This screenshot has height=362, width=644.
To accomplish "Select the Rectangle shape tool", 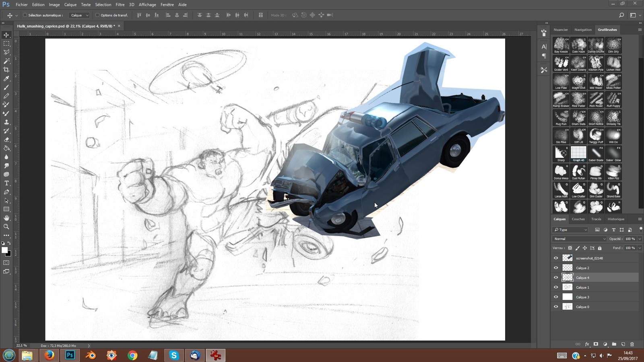I will point(6,209).
